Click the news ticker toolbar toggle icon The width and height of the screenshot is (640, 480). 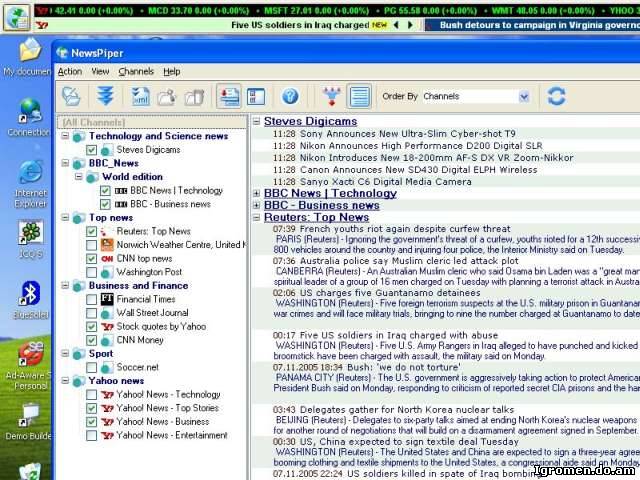pyautogui.click(x=229, y=96)
